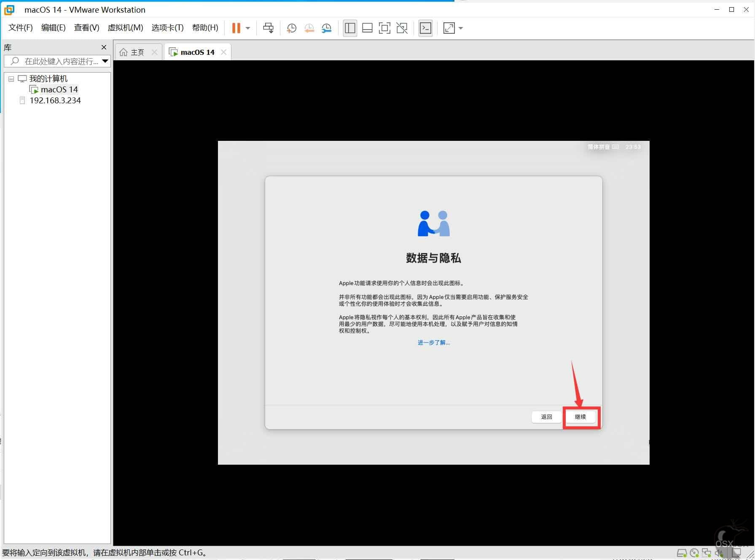The width and height of the screenshot is (755, 560).
Task: Click the 数据与隐私 heading
Action: click(x=433, y=258)
